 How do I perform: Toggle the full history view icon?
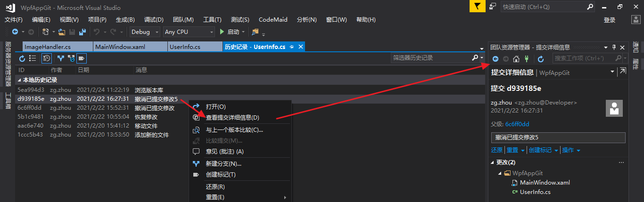click(x=47, y=58)
